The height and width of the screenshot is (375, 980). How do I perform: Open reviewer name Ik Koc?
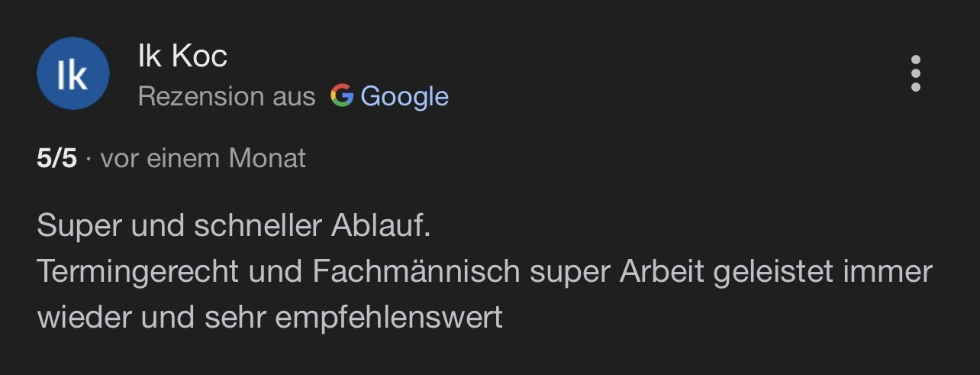tap(182, 56)
